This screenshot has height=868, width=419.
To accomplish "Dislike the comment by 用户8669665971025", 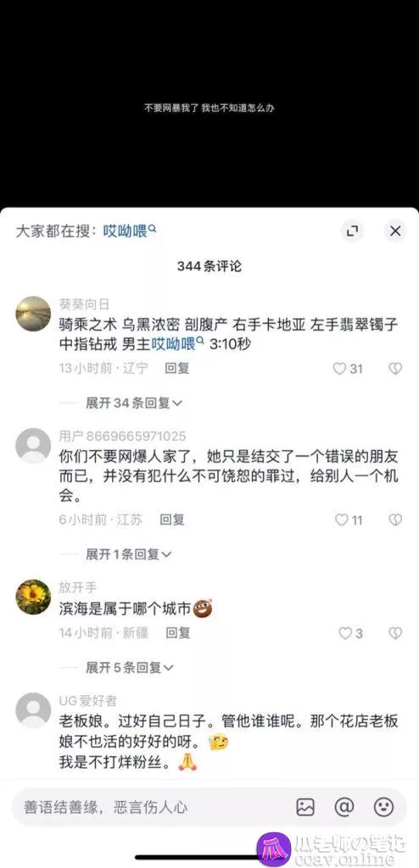I will point(395,520).
